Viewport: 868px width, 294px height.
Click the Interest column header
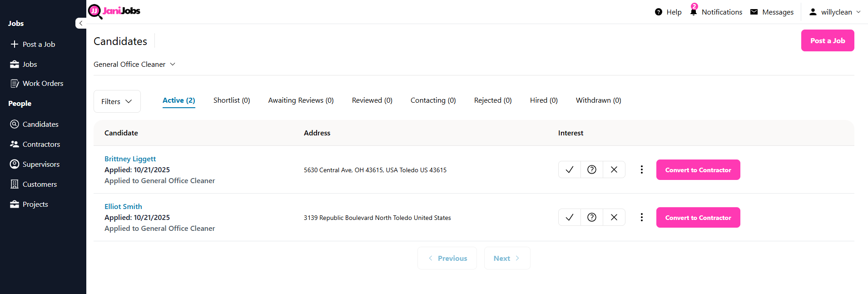[570, 133]
